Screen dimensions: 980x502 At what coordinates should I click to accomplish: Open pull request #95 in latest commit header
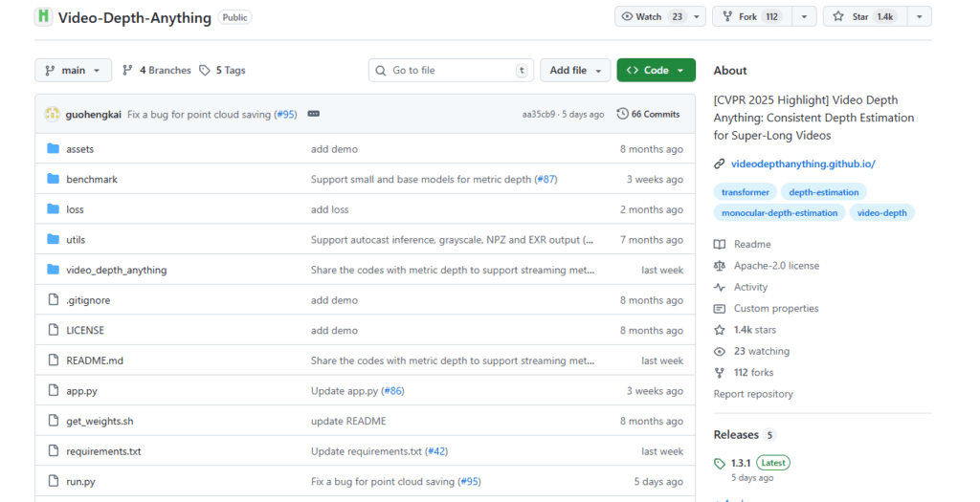point(285,115)
